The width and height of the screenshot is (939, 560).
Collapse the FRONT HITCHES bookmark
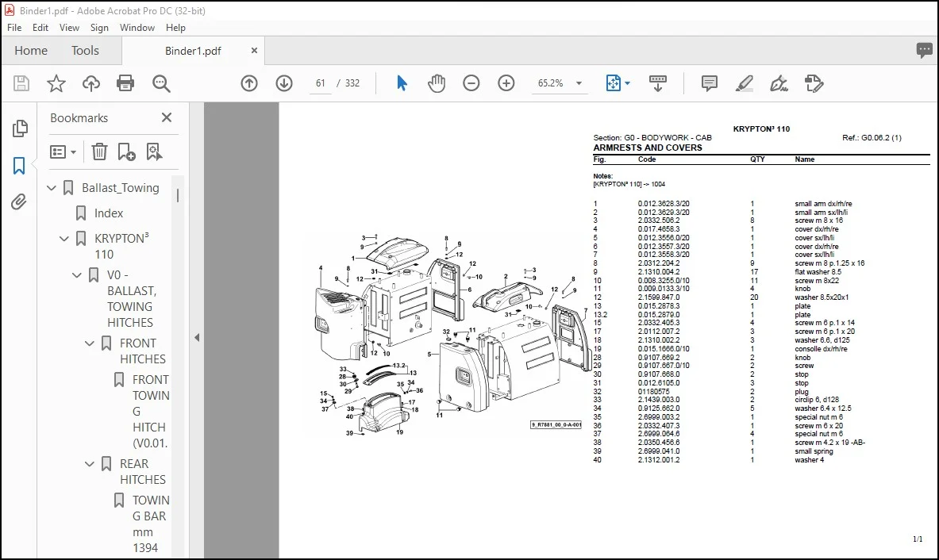point(89,343)
